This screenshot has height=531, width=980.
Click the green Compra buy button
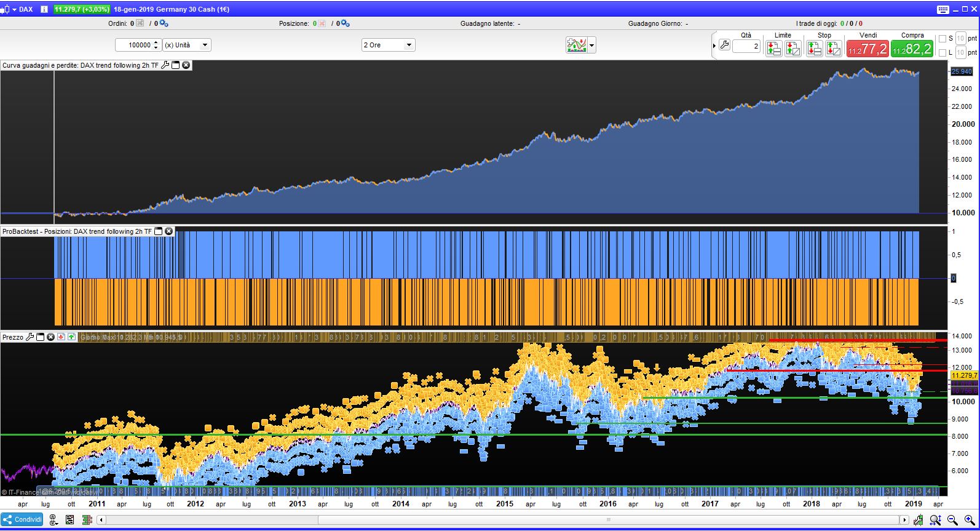click(x=912, y=49)
